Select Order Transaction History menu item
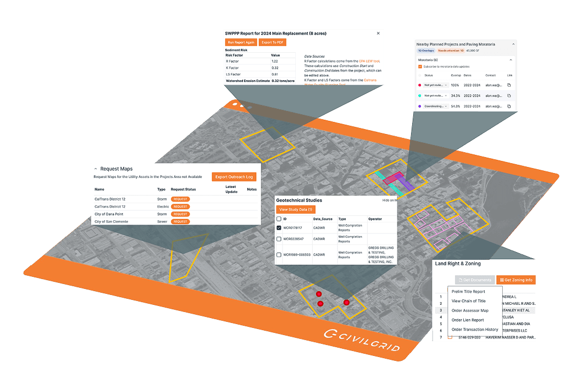Image resolution: width=588 pixels, height=390 pixels. 475,329
